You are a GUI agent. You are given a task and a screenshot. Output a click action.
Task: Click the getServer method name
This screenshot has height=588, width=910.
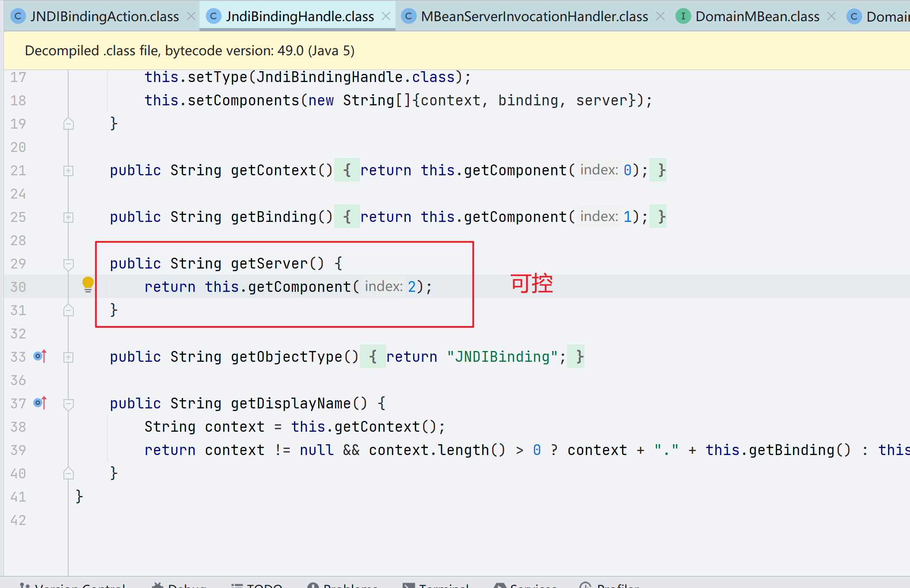269,263
